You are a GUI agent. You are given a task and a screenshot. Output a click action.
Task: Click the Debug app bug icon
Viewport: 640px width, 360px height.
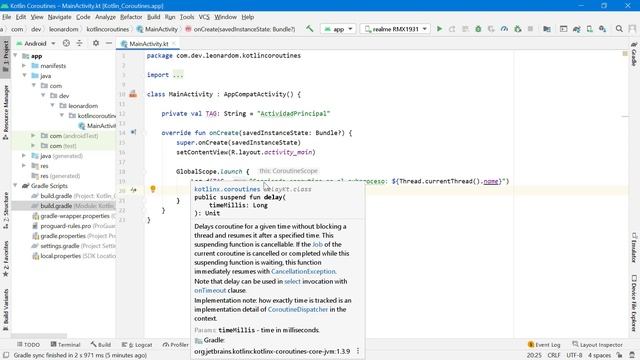tap(478, 29)
